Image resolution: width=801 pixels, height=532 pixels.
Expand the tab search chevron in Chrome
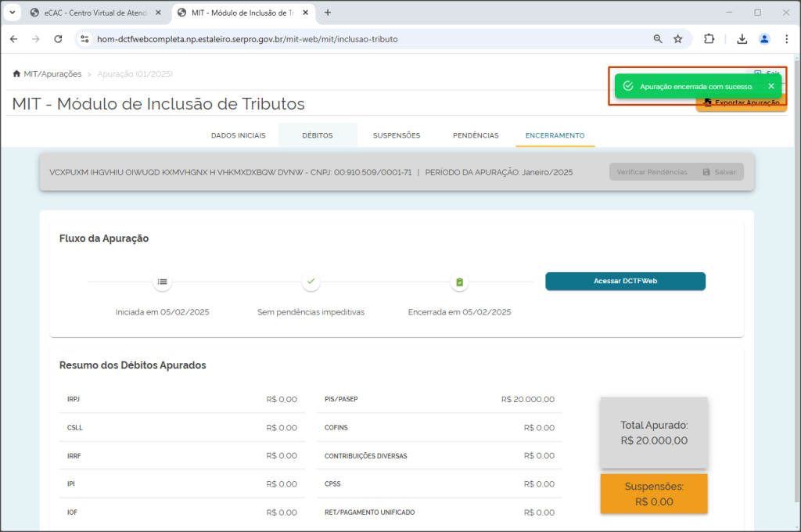[13, 13]
